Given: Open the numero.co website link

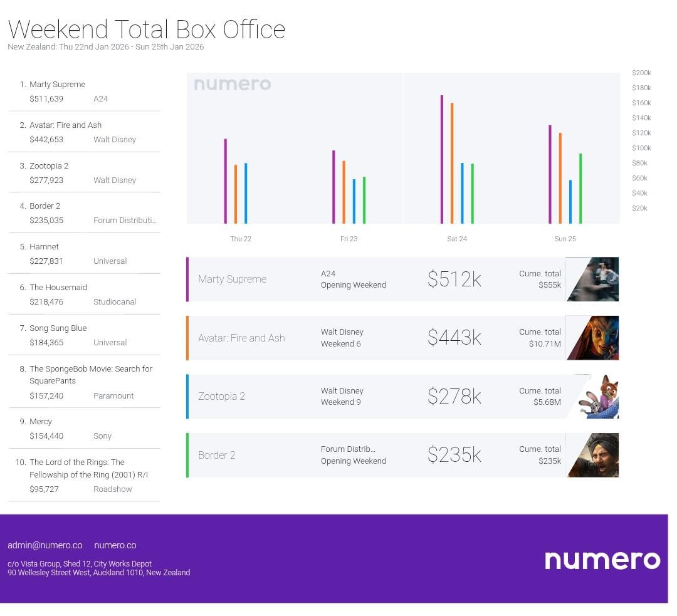Looking at the screenshot, I should (115, 545).
